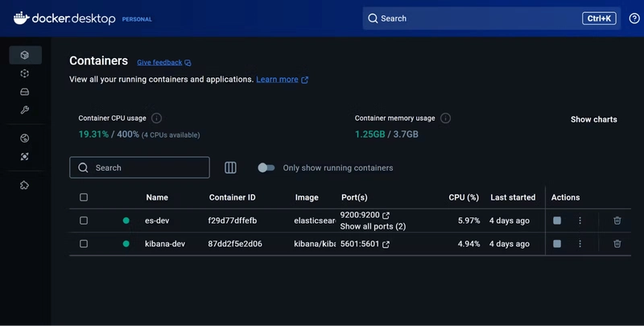This screenshot has height=326, width=644.
Task: Delete the kibana-dev container
Action: [617, 244]
